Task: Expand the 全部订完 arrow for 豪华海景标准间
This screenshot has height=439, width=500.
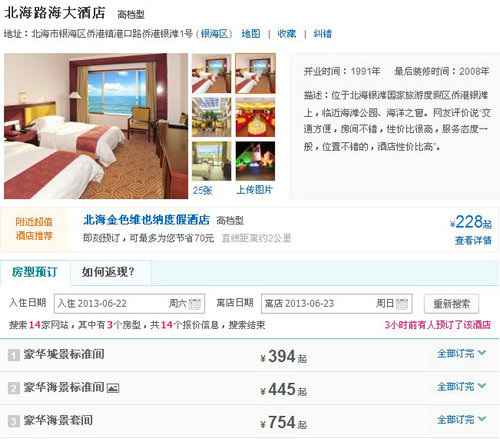Action: (482, 386)
